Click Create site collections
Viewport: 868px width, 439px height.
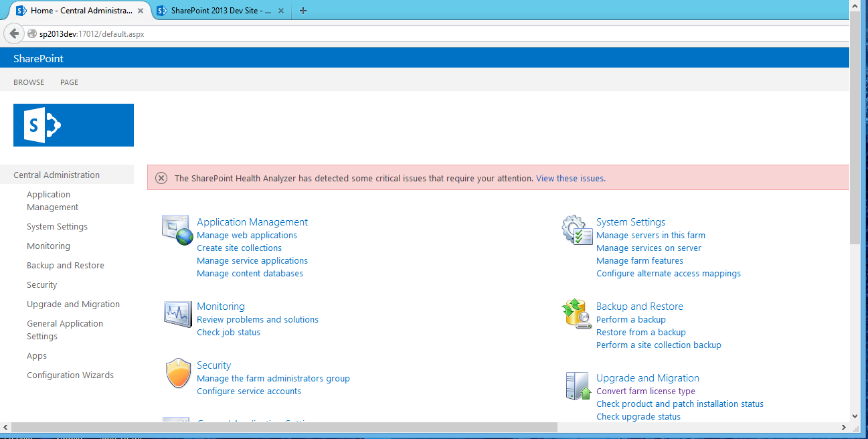pyautogui.click(x=239, y=248)
